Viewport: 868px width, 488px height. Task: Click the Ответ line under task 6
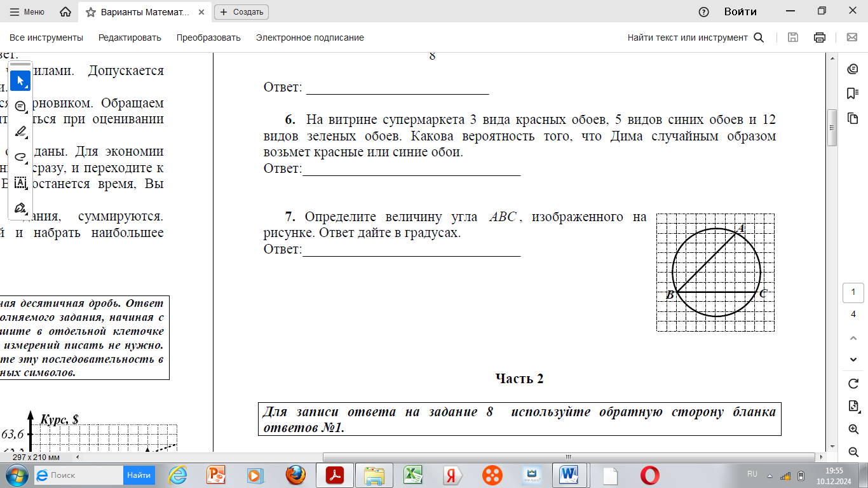392,169
